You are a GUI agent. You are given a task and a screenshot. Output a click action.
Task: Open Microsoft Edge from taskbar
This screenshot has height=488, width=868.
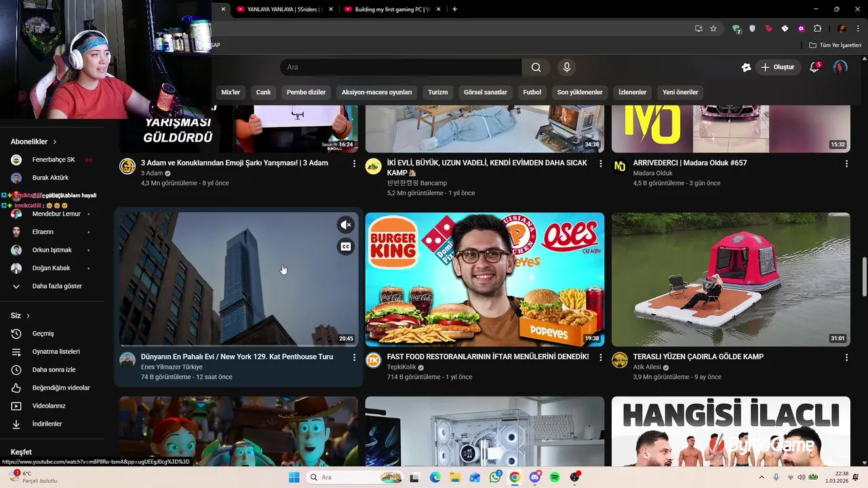tap(435, 477)
